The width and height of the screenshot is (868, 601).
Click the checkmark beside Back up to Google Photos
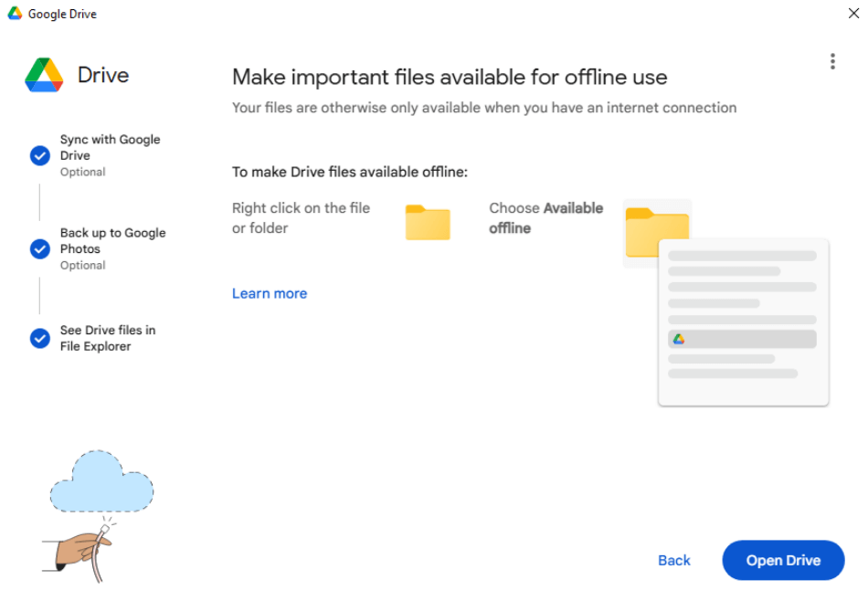(x=39, y=248)
